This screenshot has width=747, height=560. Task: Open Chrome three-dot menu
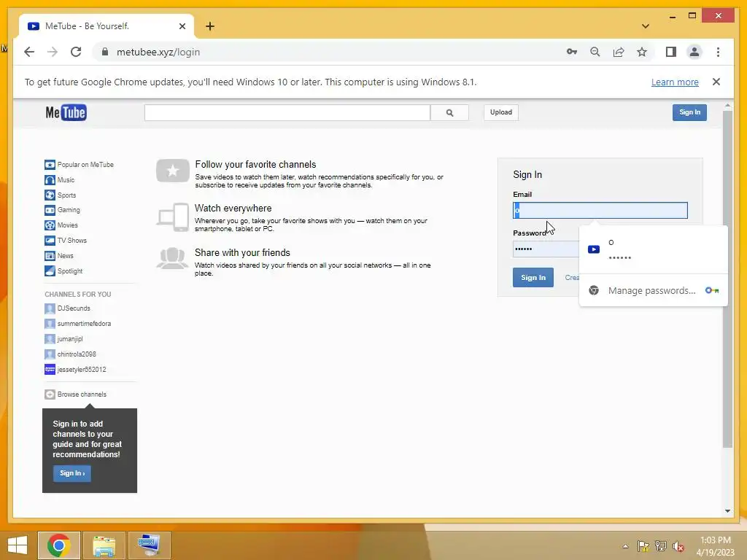pos(718,52)
